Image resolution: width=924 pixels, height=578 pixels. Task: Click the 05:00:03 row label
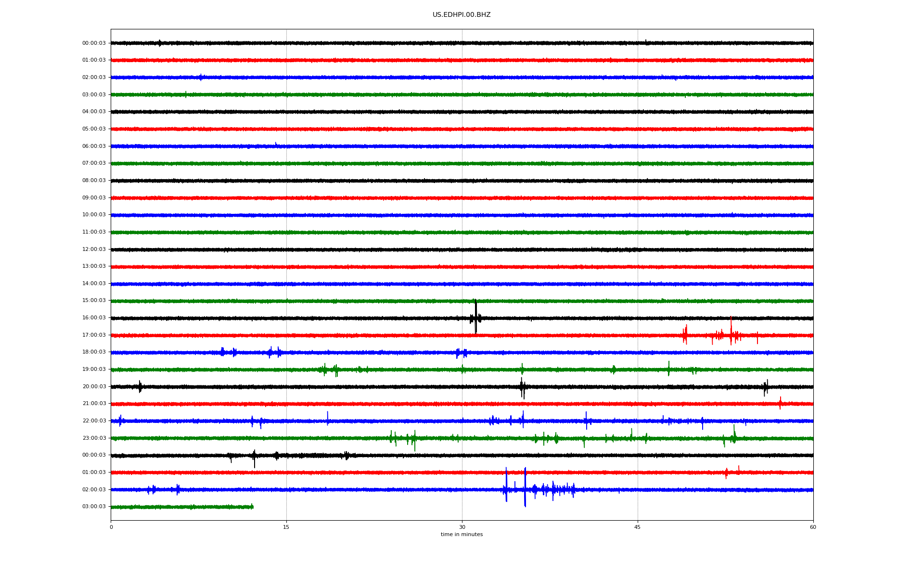click(94, 129)
